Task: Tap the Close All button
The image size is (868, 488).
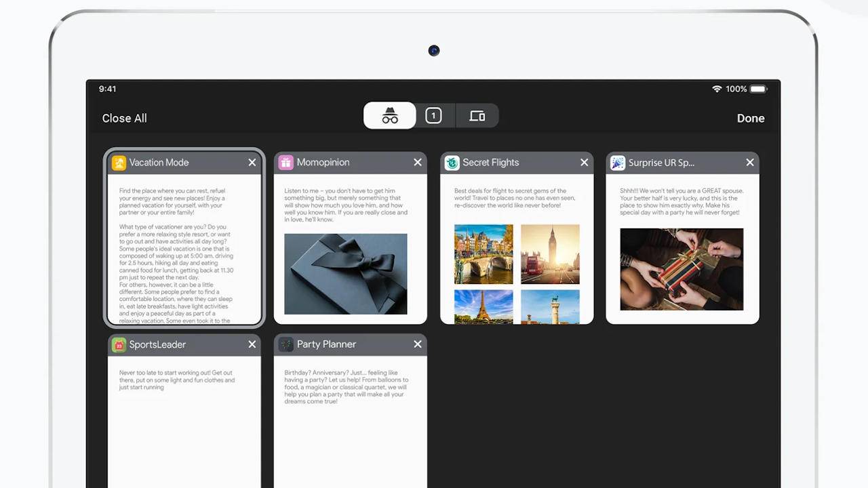Action: coord(124,118)
